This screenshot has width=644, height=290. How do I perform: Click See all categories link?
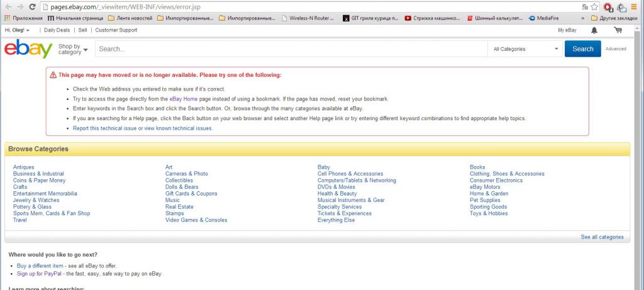pos(602,237)
